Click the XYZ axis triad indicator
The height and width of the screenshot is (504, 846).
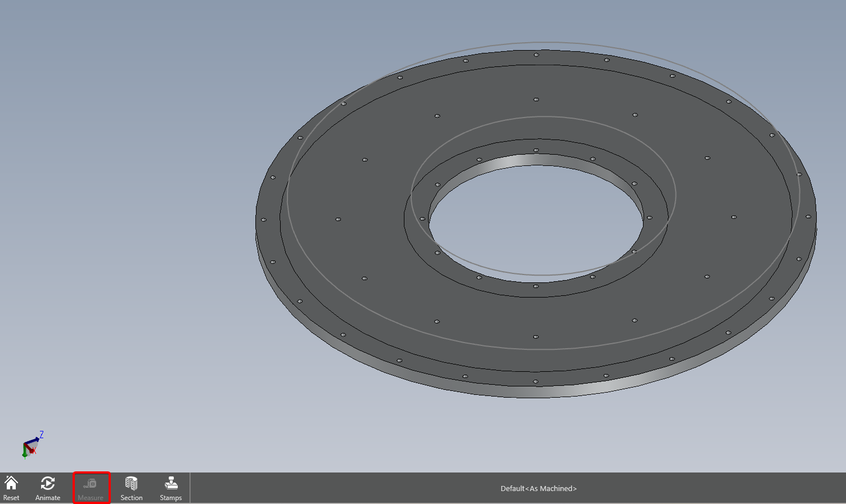(x=32, y=445)
